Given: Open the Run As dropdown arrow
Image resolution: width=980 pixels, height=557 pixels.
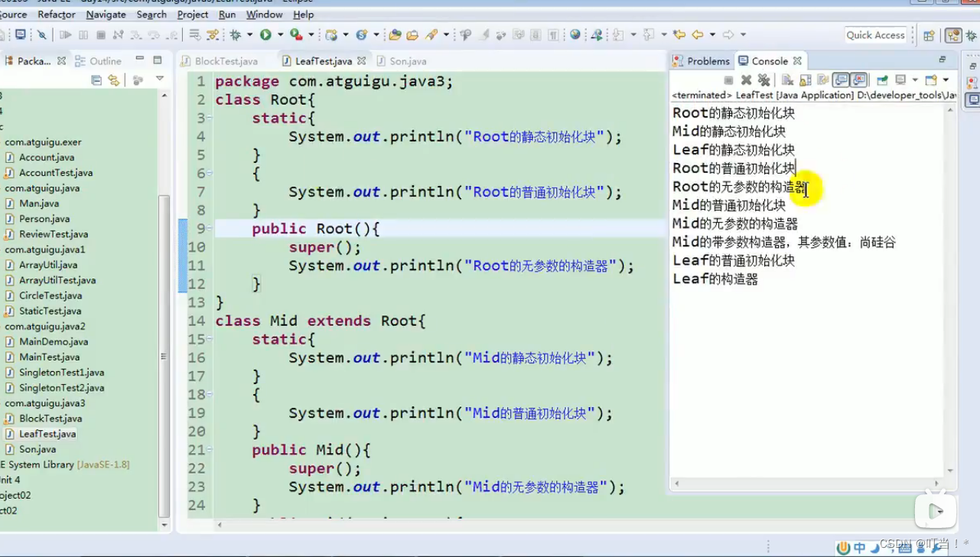Looking at the screenshot, I should 280,34.
